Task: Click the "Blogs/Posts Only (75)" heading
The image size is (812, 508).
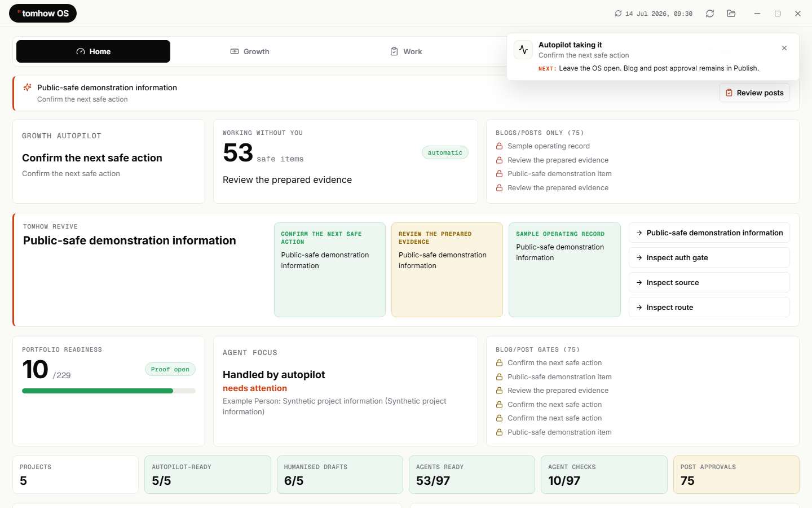Action: pyautogui.click(x=540, y=133)
